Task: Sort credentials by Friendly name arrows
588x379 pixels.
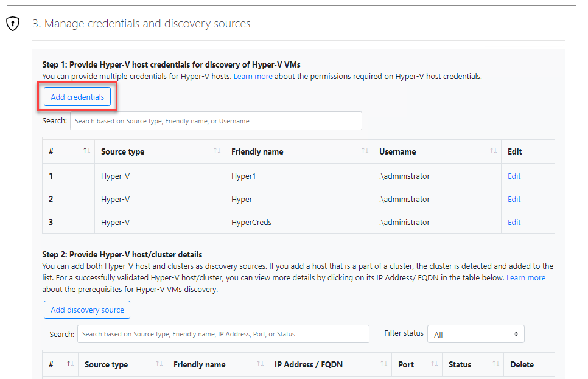Action: [365, 151]
